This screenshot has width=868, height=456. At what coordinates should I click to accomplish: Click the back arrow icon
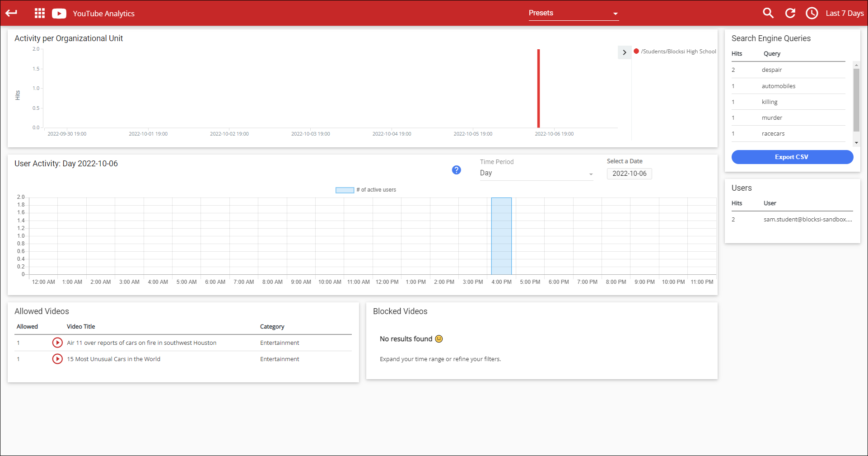pyautogui.click(x=11, y=13)
